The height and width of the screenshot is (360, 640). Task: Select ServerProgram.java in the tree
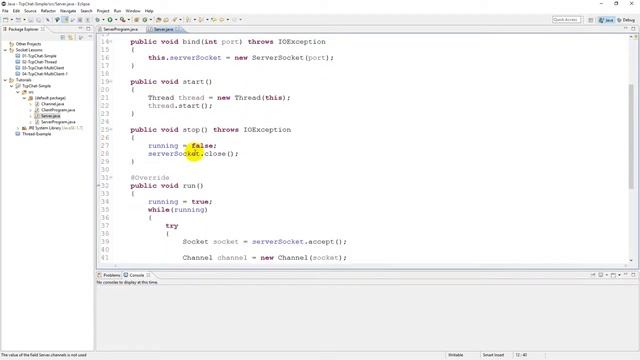(58, 122)
